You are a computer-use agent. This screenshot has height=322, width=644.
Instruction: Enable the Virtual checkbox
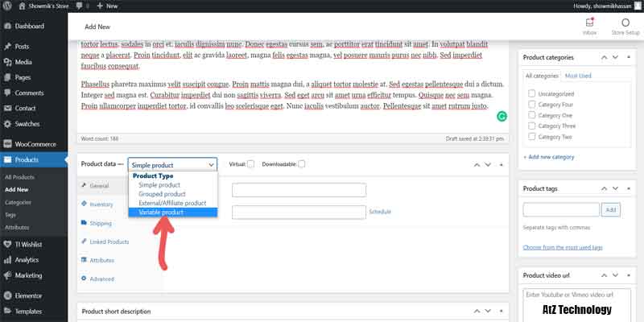point(250,164)
